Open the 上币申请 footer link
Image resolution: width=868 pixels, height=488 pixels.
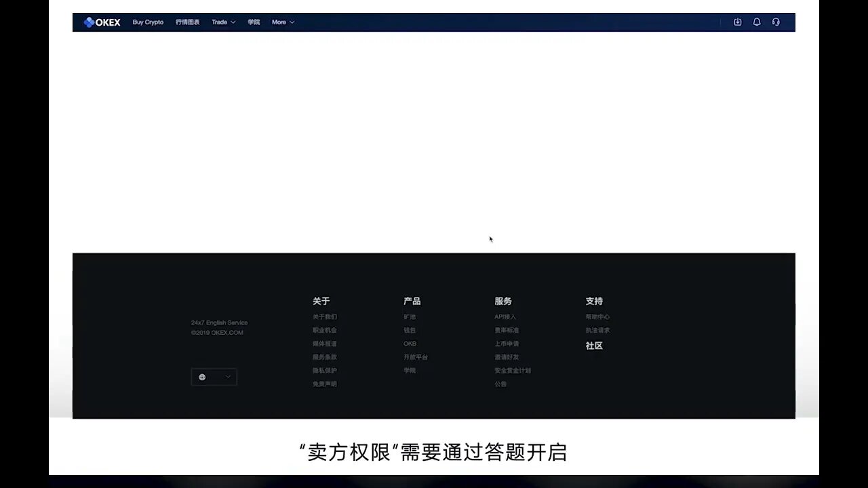(x=507, y=344)
